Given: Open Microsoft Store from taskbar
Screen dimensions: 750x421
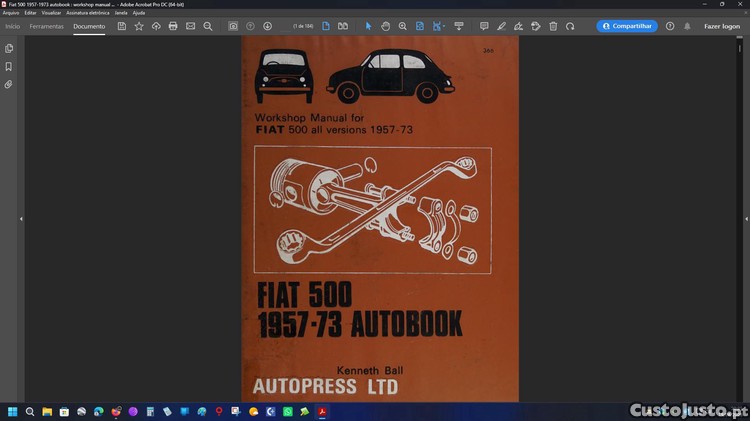Looking at the screenshot, I should (x=64, y=412).
